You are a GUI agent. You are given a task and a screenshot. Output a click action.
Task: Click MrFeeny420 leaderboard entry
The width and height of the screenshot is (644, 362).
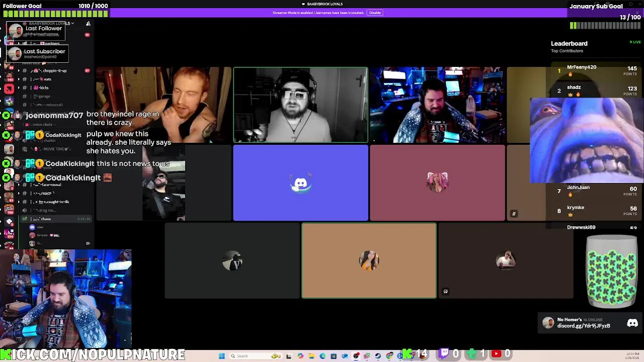(x=596, y=71)
